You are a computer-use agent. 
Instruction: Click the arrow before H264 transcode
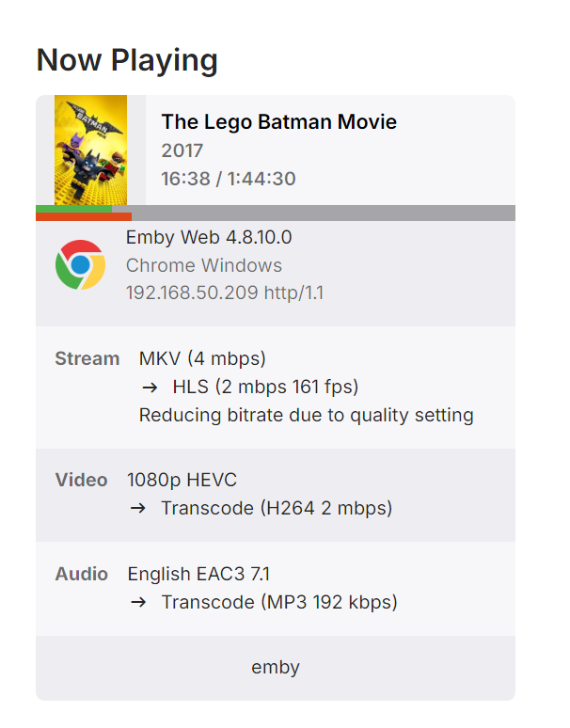(x=137, y=508)
